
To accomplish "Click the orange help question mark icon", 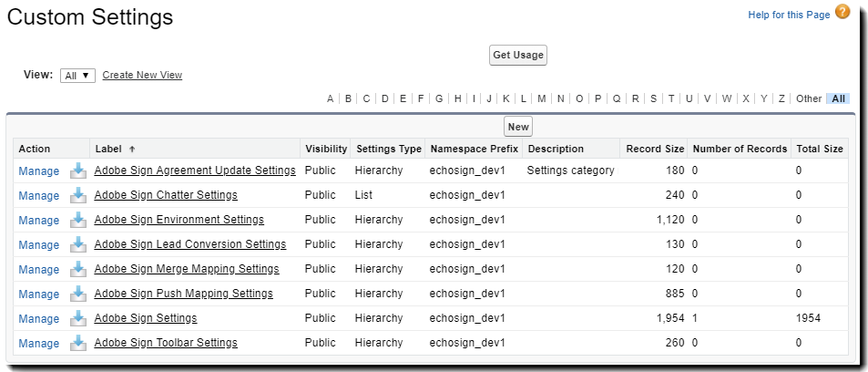I will (x=842, y=12).
